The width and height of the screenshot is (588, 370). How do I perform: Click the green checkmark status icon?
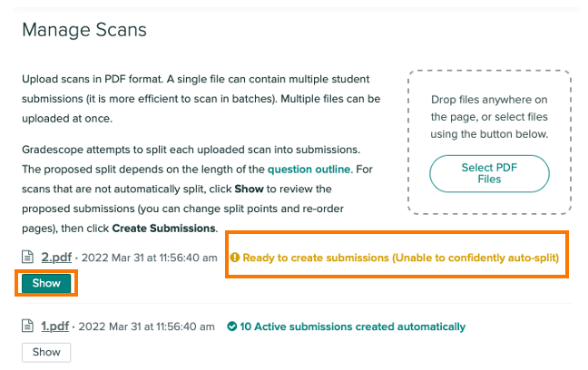tap(232, 326)
